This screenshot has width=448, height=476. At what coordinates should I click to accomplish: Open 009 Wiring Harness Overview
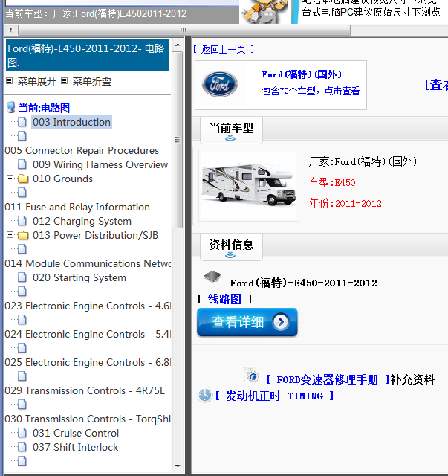pos(100,164)
